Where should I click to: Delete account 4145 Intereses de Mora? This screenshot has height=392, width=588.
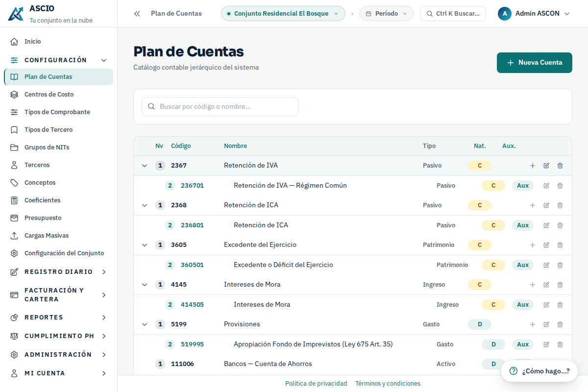(x=560, y=285)
